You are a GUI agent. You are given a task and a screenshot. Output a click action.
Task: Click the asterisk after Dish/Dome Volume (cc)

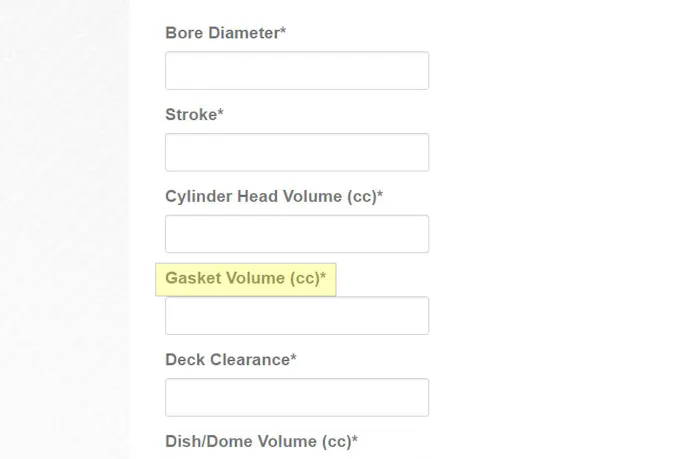[x=355, y=440]
